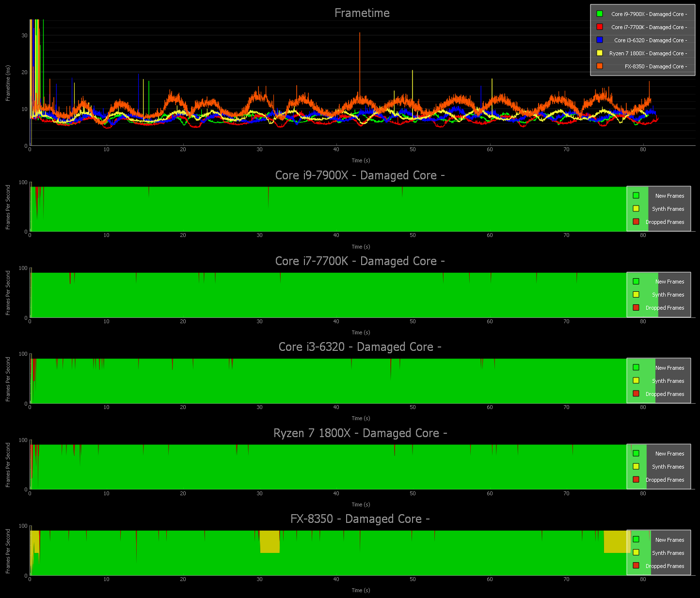This screenshot has height=598, width=700.
Task: Click the 'Frametime (ms)' vertical axis label
Action: tap(8, 83)
